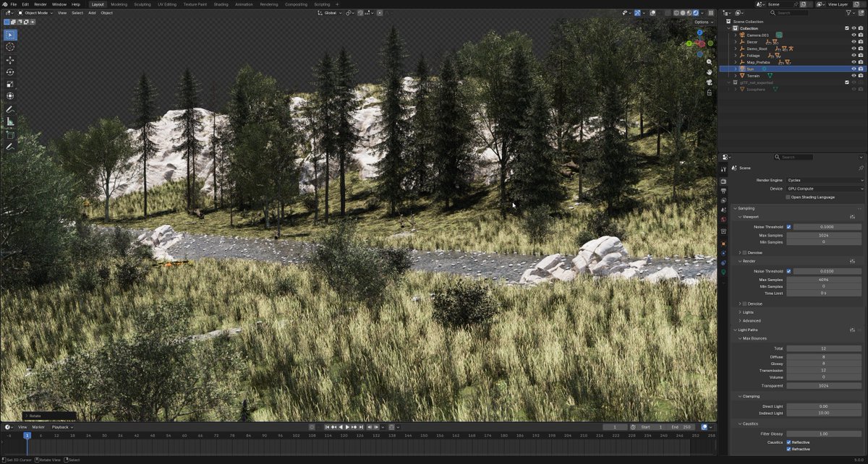Toggle camera view with the camera icon

(x=710, y=82)
